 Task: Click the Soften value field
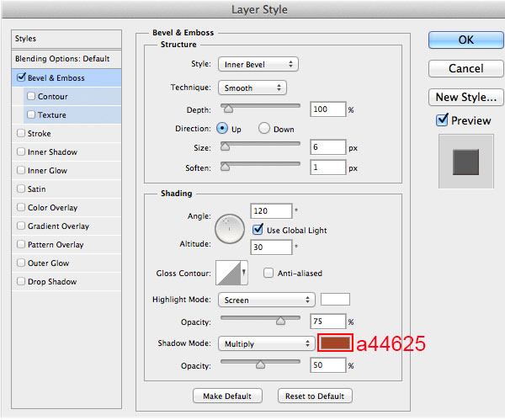(328, 167)
